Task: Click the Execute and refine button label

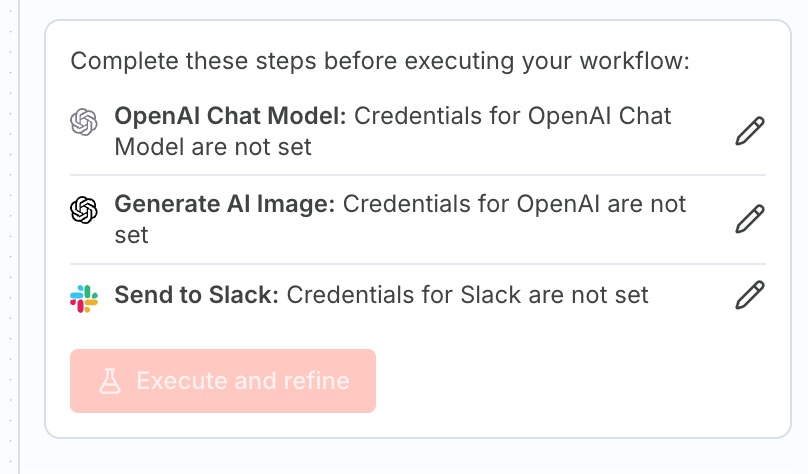Action: (x=243, y=381)
